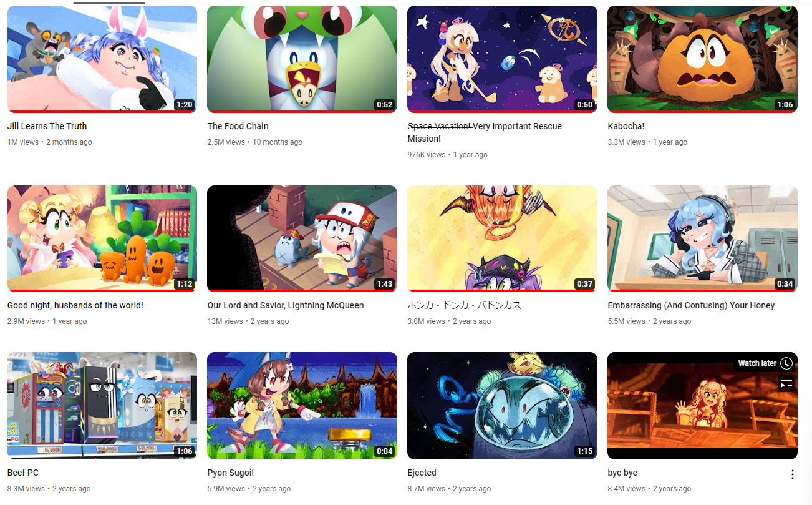Open the Pyon Sugoi! thumbnail

tap(302, 406)
